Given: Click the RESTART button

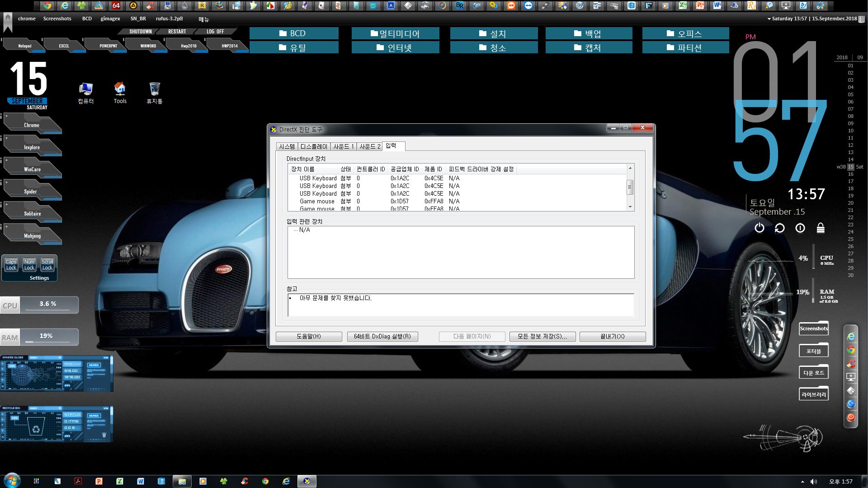Looking at the screenshot, I should tap(177, 32).
